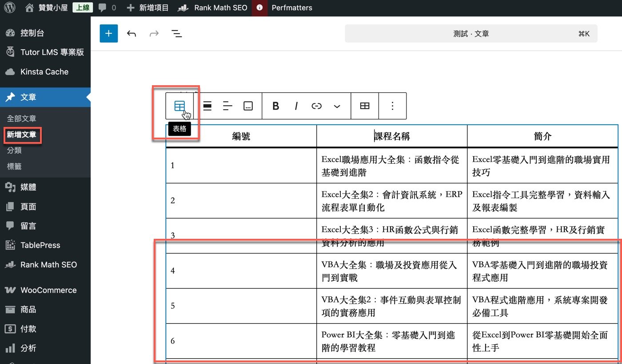Open the block options three-dot menu

point(392,106)
